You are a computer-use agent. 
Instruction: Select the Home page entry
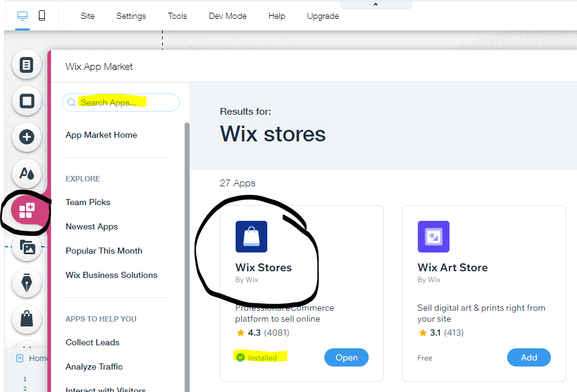coord(32,358)
